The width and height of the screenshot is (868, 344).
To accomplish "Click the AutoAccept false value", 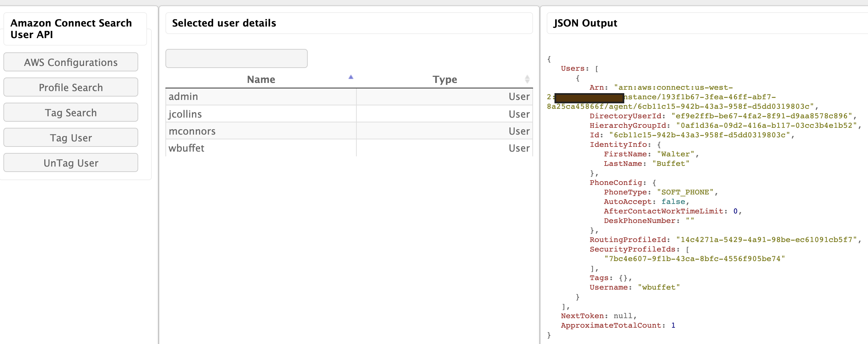I will pyautogui.click(x=673, y=202).
